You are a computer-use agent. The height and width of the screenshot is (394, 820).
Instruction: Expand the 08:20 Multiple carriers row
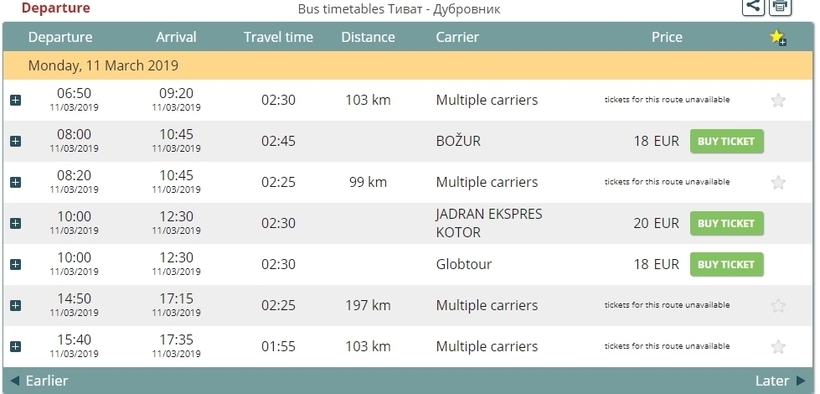tap(16, 182)
